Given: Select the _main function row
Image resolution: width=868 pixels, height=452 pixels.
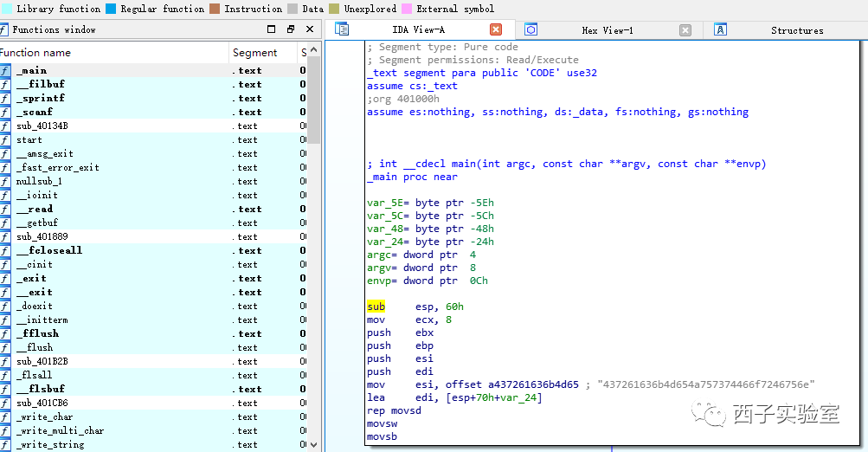Looking at the screenshot, I should [x=154, y=70].
